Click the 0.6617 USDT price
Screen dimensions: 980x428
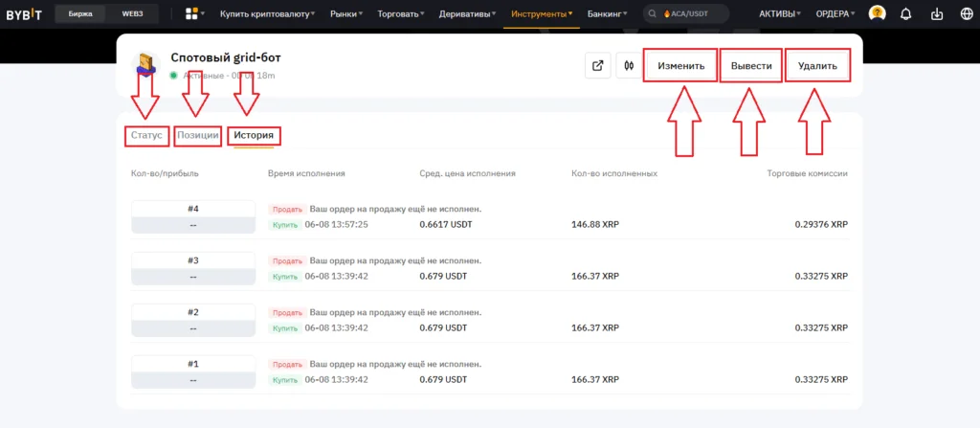[446, 225]
